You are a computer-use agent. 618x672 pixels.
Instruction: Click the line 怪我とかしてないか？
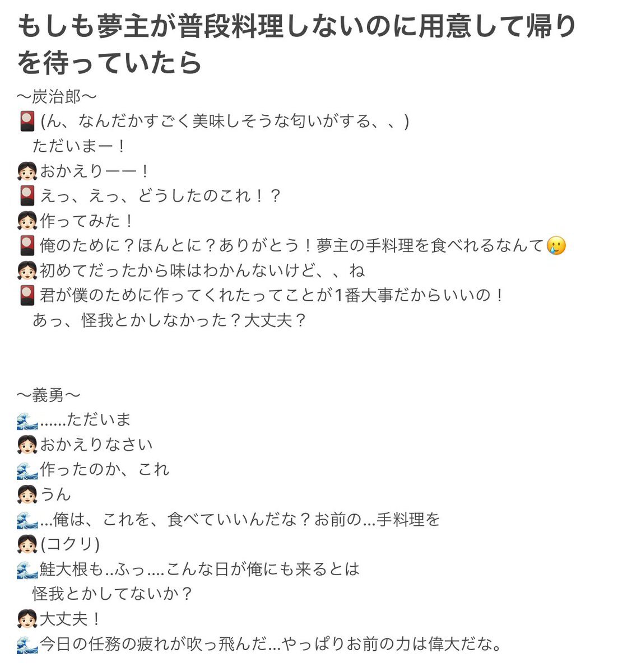[112, 594]
